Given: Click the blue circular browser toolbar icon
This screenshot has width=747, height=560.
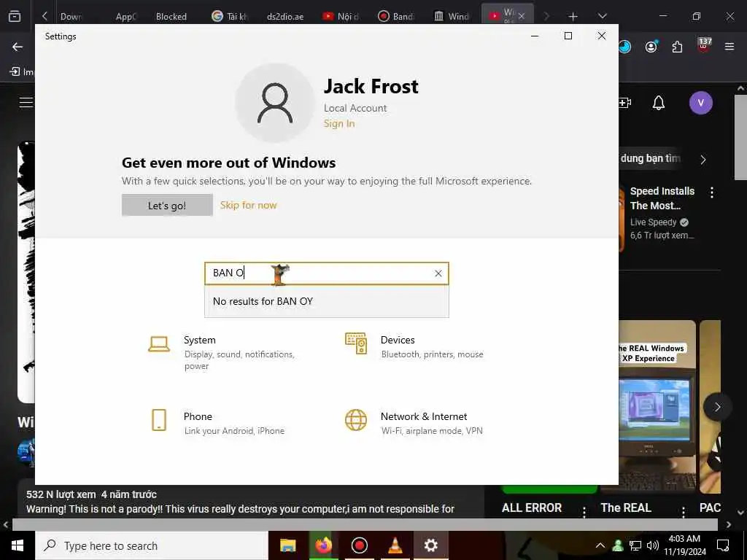Looking at the screenshot, I should click(624, 47).
